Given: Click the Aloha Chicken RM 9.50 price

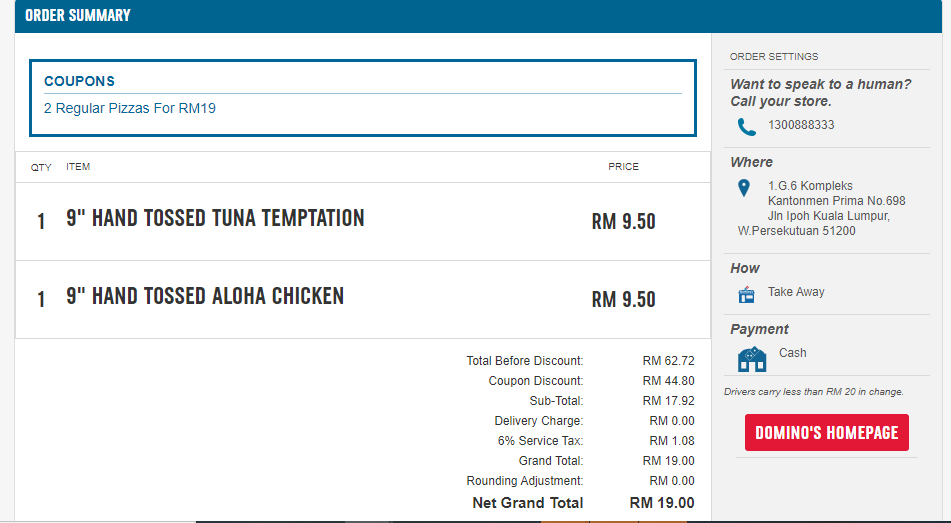Looking at the screenshot, I should click(x=623, y=300).
